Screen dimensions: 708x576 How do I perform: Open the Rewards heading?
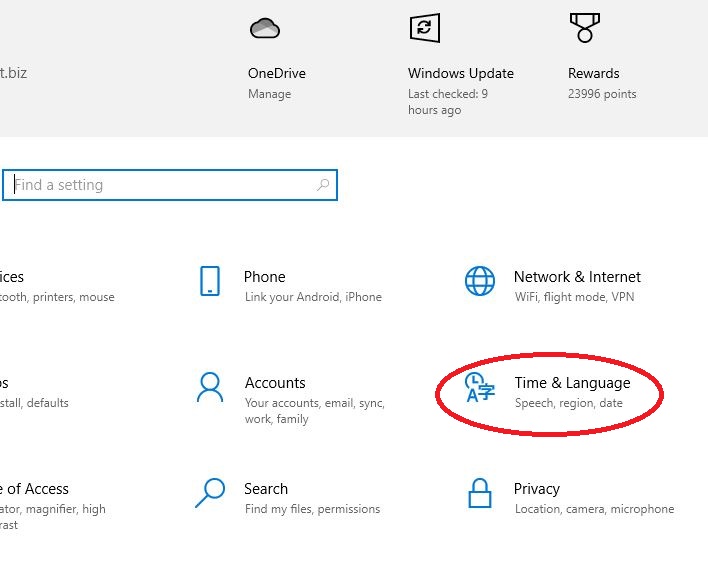[x=594, y=73]
